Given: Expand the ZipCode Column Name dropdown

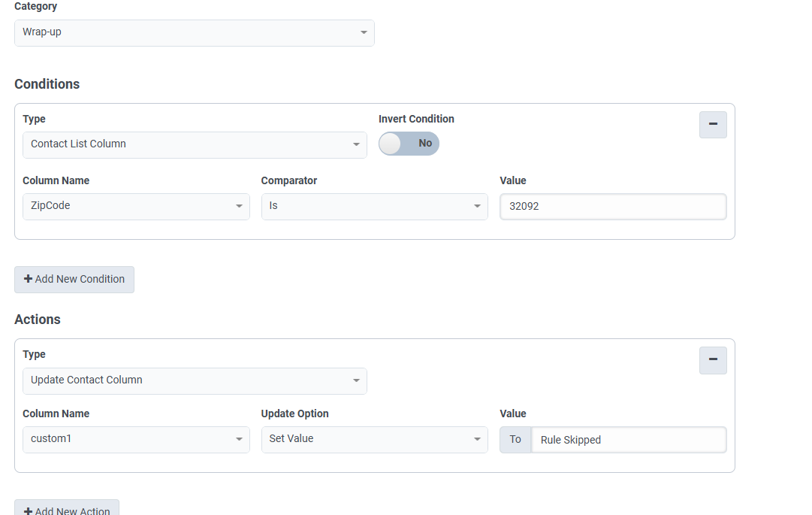Looking at the screenshot, I should pyautogui.click(x=136, y=206).
